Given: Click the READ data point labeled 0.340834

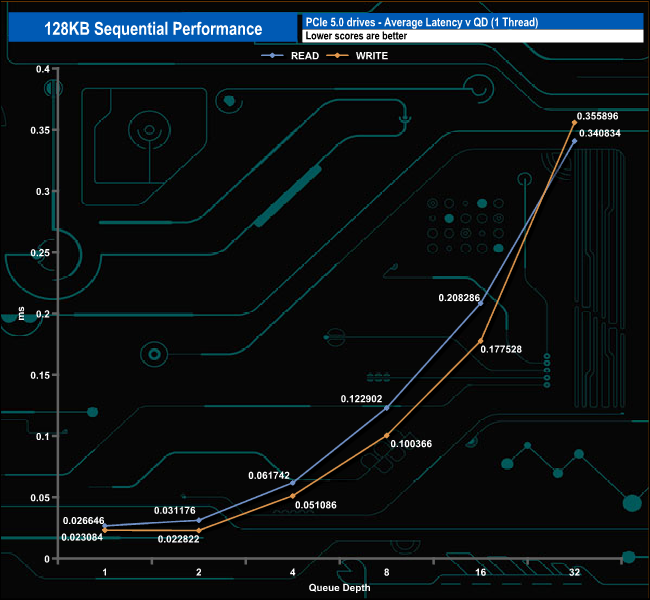Looking at the screenshot, I should [575, 141].
